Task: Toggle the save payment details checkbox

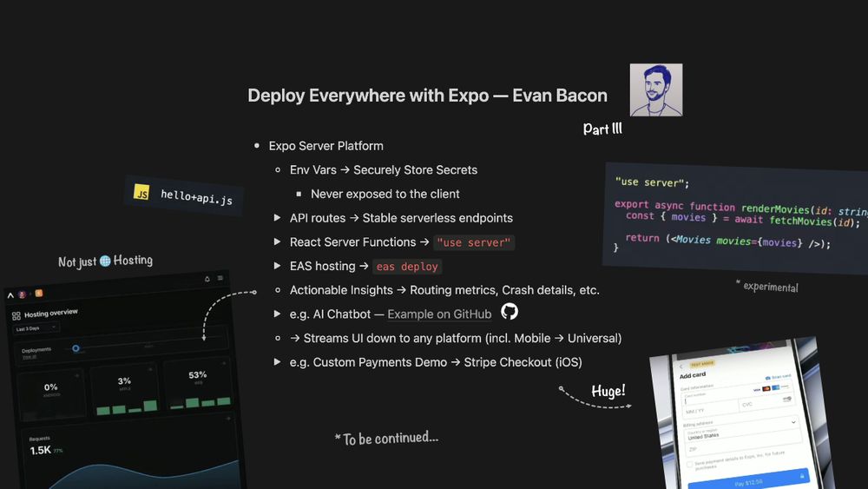Action: click(689, 465)
